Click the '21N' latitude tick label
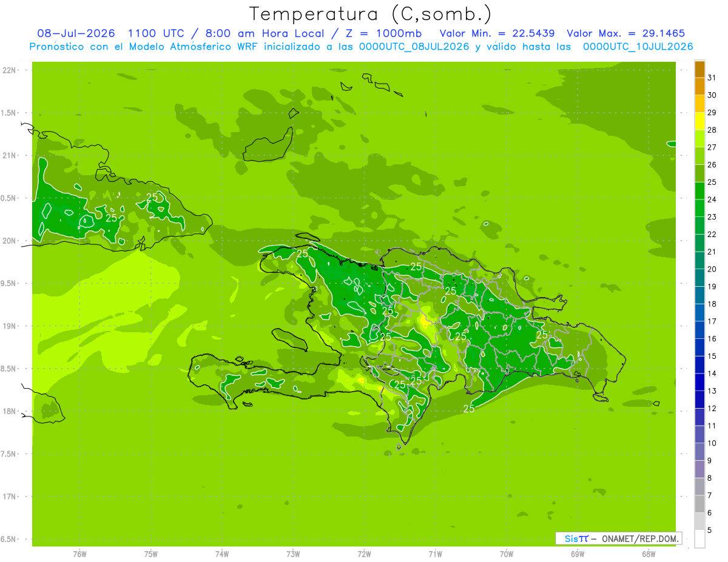This screenshot has width=728, height=562. point(10,155)
